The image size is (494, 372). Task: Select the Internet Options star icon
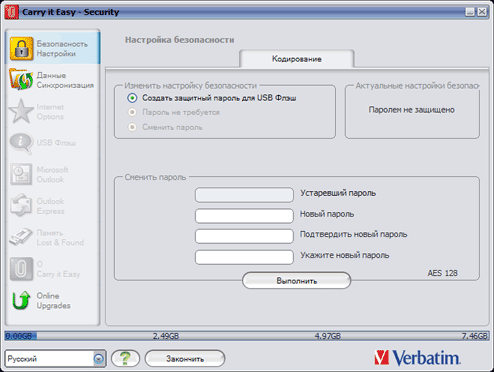click(x=21, y=111)
